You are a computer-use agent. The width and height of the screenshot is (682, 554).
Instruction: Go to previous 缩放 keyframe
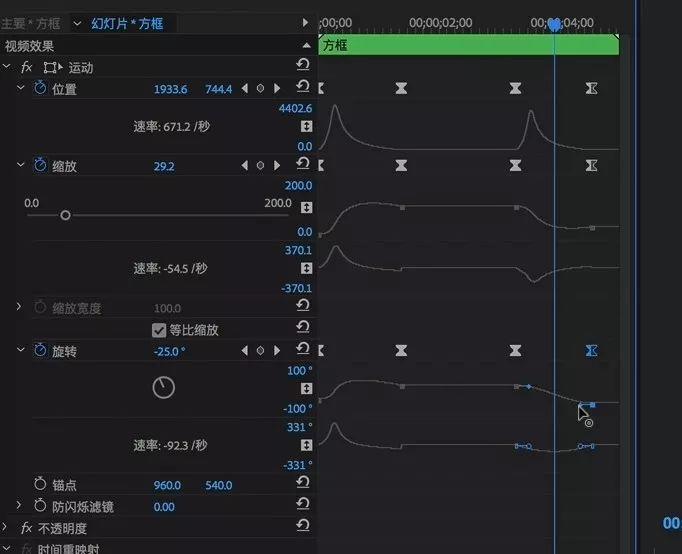click(x=244, y=166)
